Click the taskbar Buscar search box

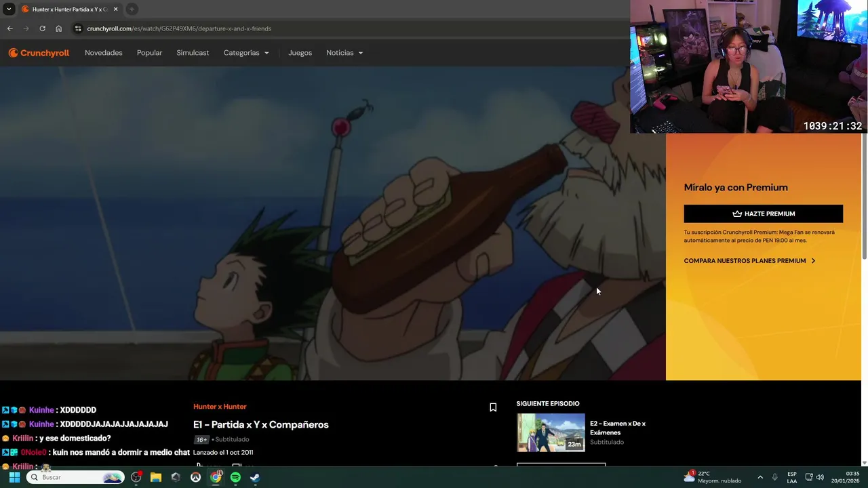[x=75, y=477]
